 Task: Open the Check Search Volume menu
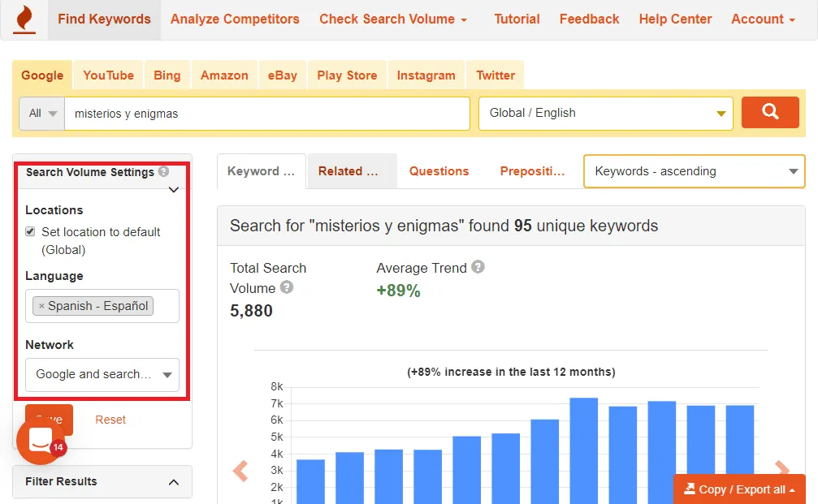coord(393,19)
